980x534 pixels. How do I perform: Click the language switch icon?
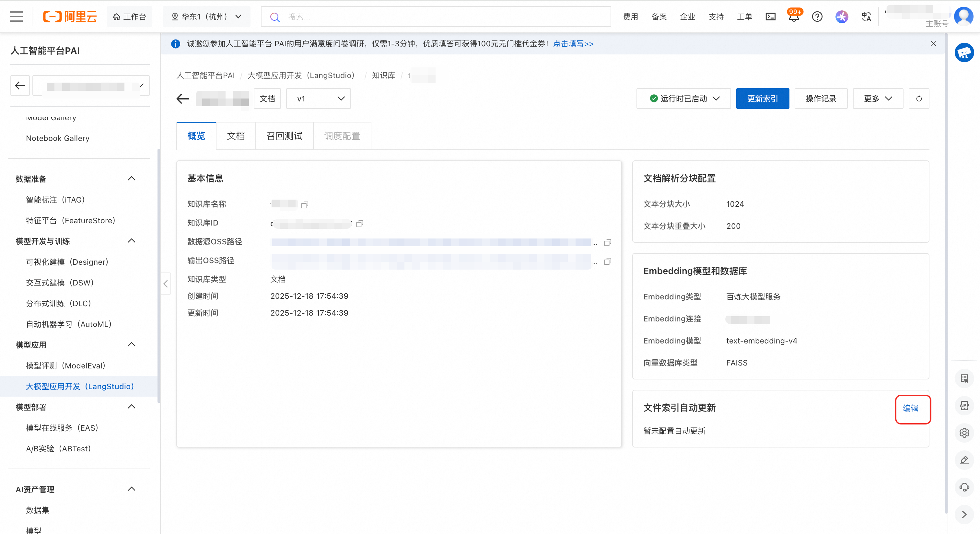866,17
